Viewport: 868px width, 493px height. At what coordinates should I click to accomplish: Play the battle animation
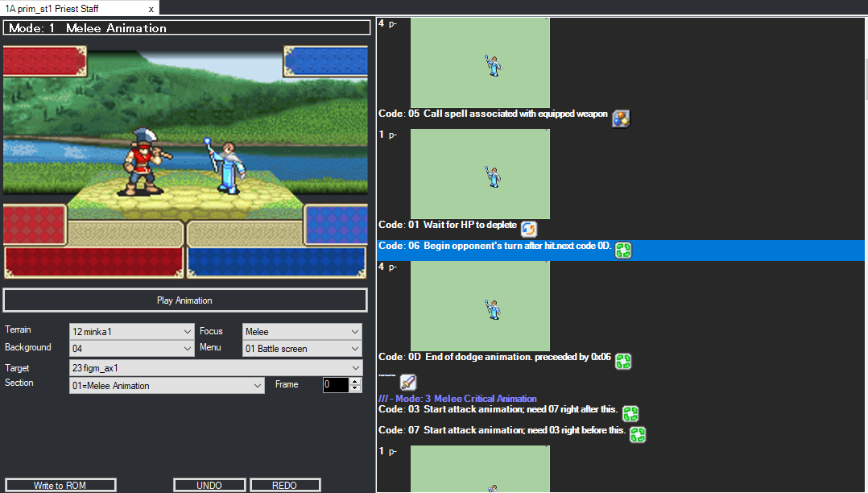[x=185, y=300]
